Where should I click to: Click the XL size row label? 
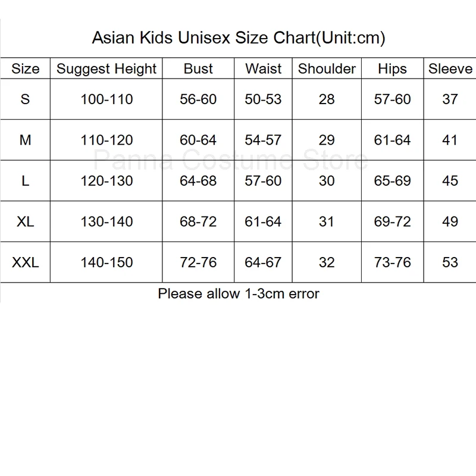[25, 221]
